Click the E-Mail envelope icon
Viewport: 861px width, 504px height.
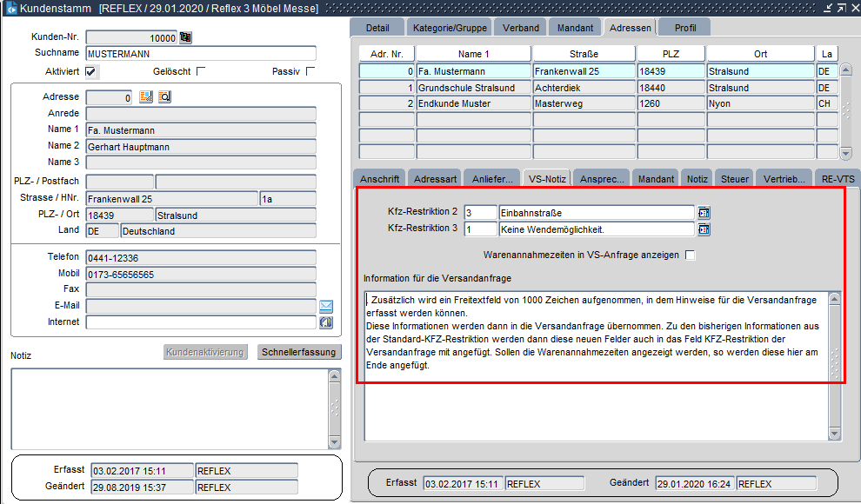[326, 306]
